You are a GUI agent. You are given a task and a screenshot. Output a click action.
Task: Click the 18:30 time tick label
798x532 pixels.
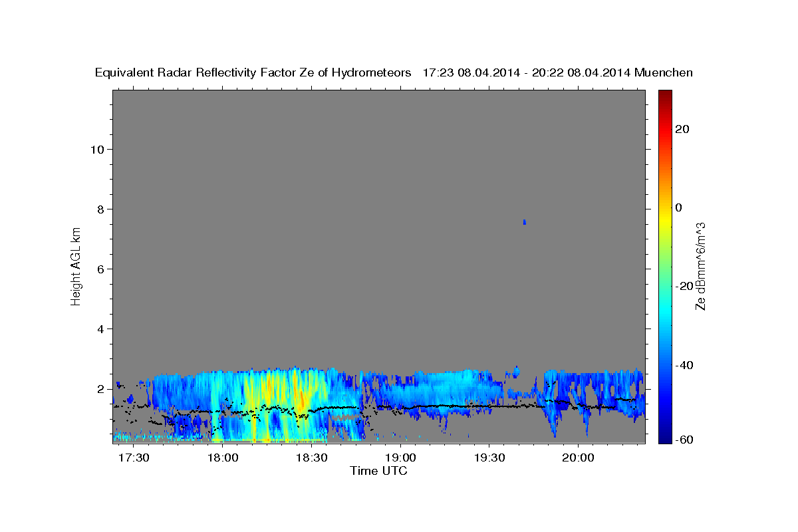click(311, 458)
